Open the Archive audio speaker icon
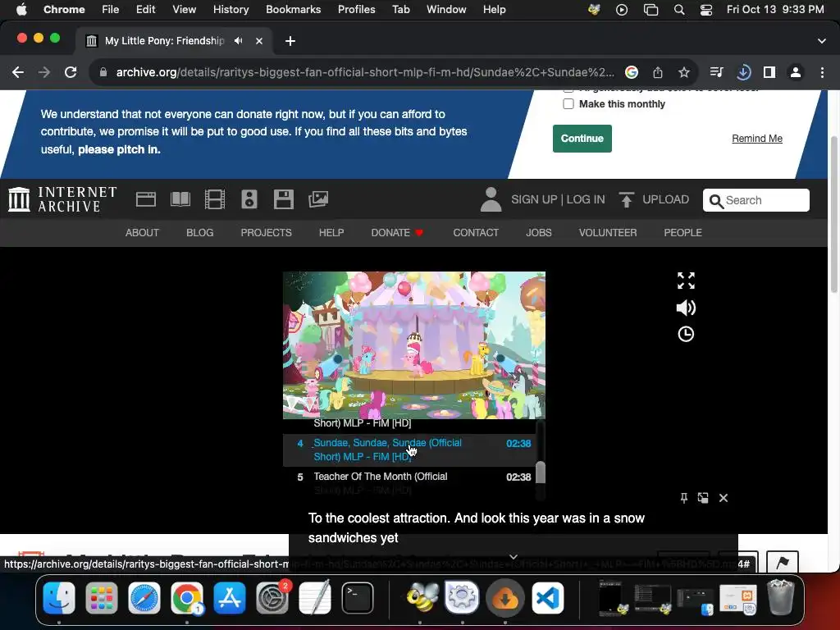Viewport: 840px width, 630px height. pyautogui.click(x=249, y=199)
